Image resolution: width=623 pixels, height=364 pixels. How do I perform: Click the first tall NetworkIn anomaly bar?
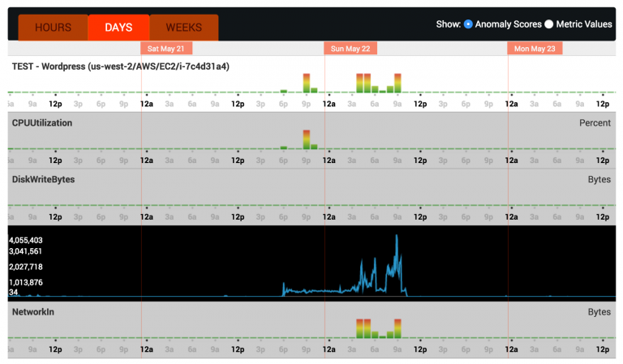click(359, 328)
